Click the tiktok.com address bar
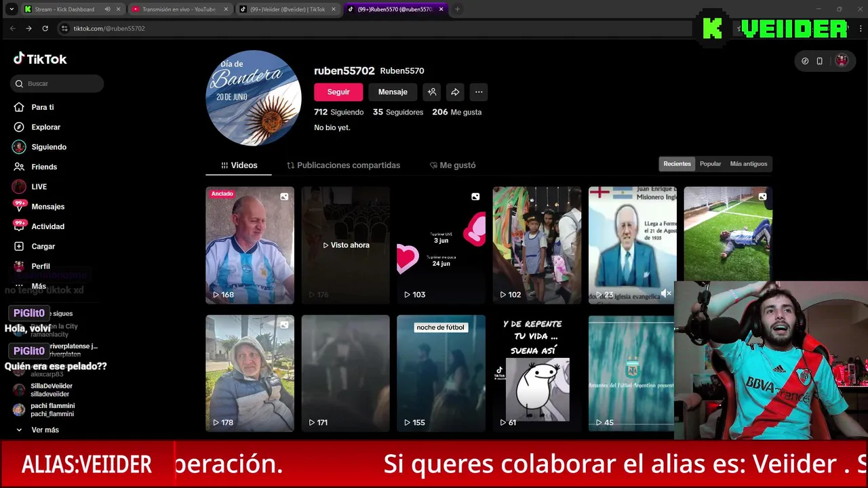868x488 pixels. click(x=373, y=28)
